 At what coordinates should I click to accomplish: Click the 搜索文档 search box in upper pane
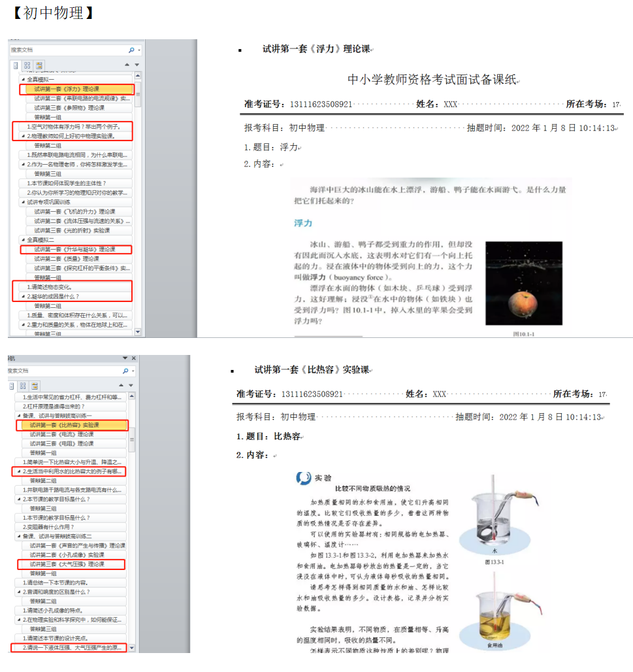[x=65, y=50]
